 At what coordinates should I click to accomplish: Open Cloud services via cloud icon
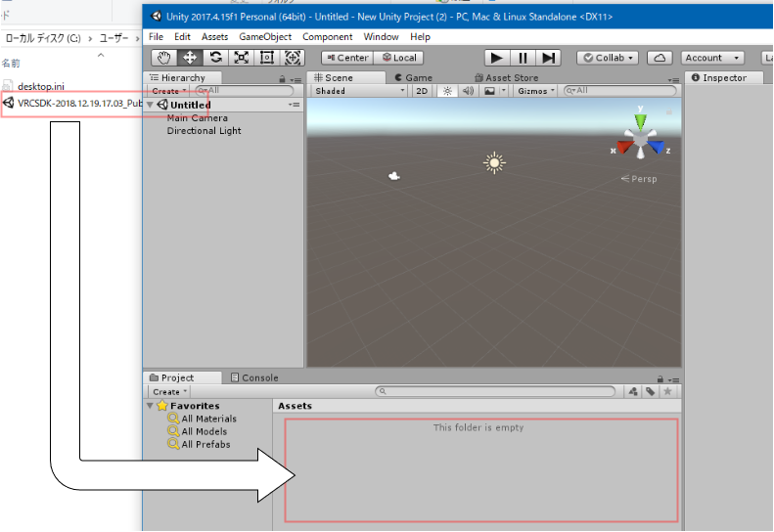click(x=660, y=58)
